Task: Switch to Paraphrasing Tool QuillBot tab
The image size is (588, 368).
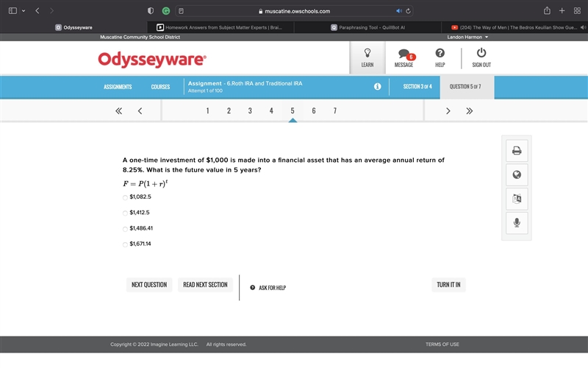Action: [x=367, y=27]
